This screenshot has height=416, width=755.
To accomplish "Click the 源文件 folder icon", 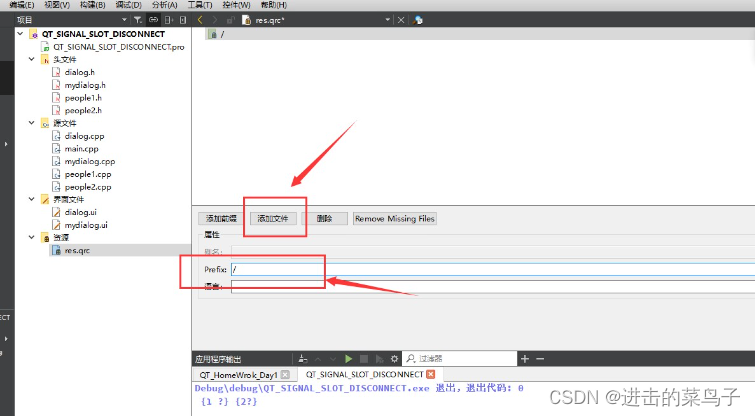I will point(45,123).
